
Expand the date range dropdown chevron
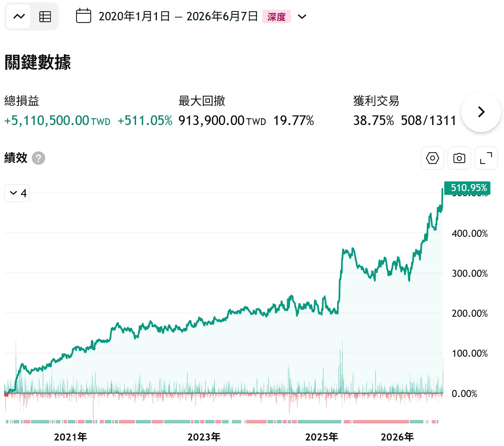(302, 16)
